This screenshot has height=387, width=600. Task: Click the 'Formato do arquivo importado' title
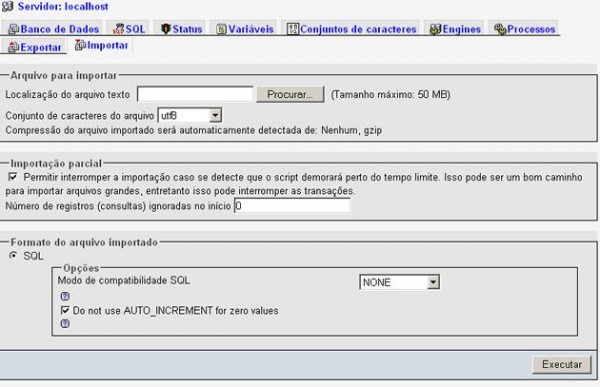(84, 242)
